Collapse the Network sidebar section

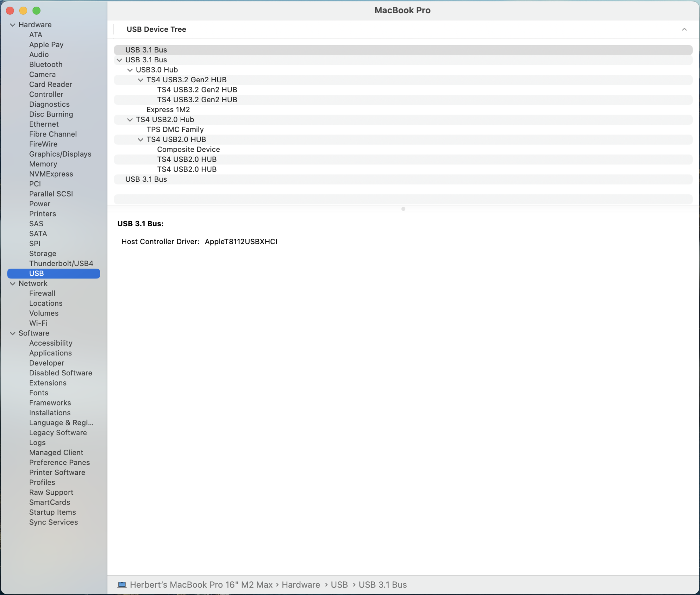pyautogui.click(x=13, y=283)
